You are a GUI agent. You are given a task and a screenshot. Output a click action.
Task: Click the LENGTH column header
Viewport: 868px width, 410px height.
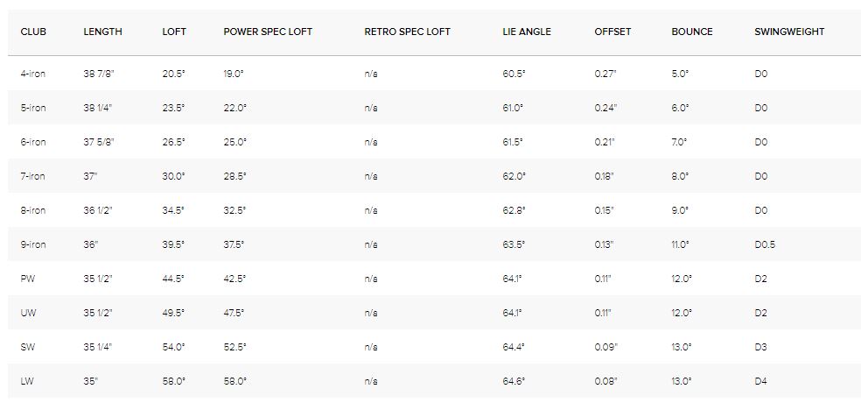[102, 32]
